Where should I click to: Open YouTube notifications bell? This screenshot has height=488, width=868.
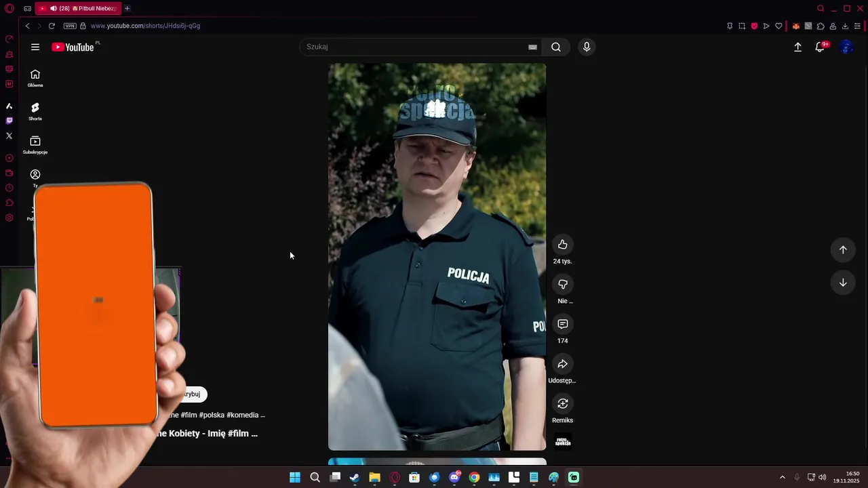(821, 47)
